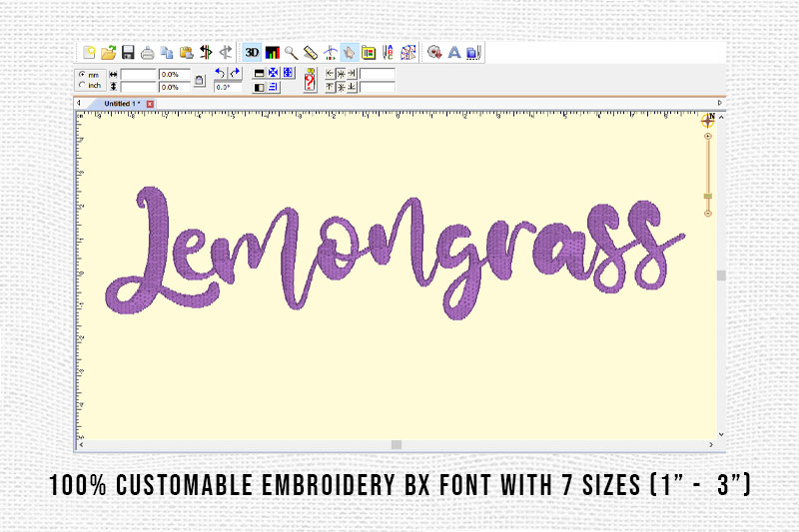The height and width of the screenshot is (532, 799).
Task: Align objects to the top edge
Action: click(330, 87)
